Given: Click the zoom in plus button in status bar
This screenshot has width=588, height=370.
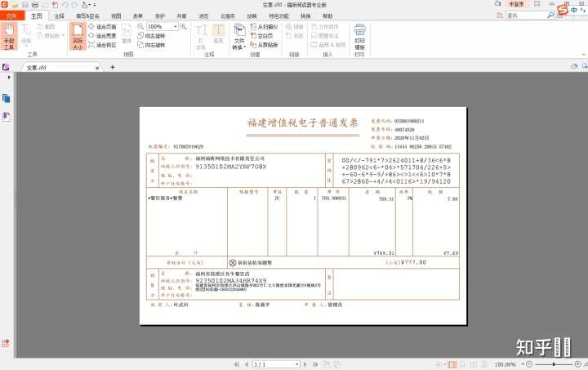Looking at the screenshot, I should [x=577, y=364].
